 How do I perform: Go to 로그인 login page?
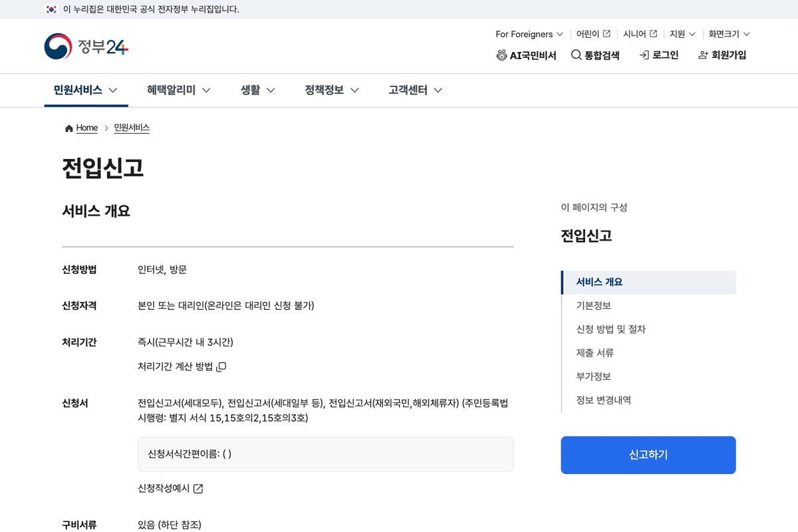(x=658, y=55)
